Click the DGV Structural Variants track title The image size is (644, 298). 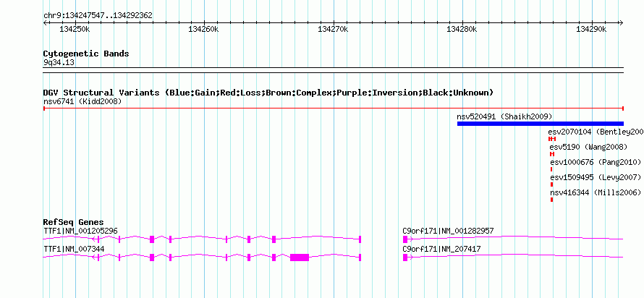pos(268,93)
